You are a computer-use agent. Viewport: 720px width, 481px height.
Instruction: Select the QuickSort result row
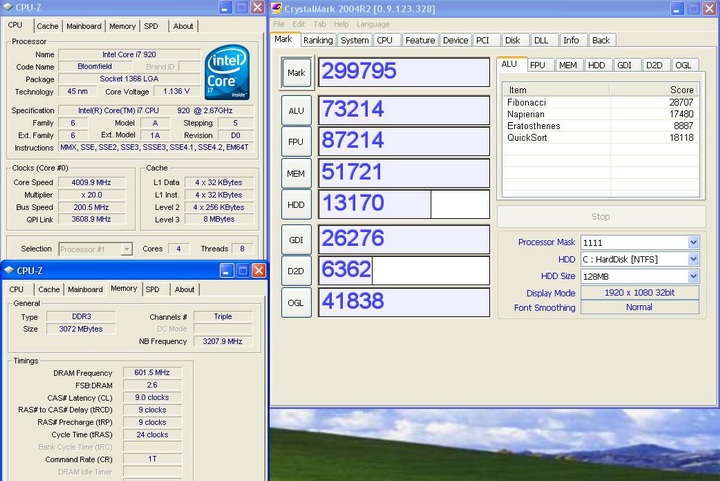tap(601, 137)
